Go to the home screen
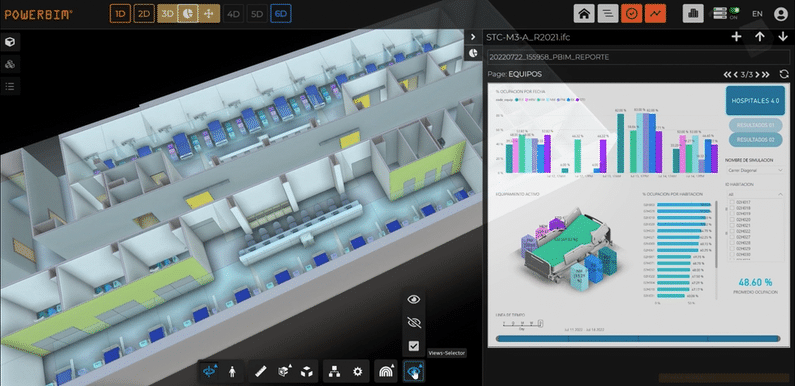The width and height of the screenshot is (795, 386). [584, 14]
